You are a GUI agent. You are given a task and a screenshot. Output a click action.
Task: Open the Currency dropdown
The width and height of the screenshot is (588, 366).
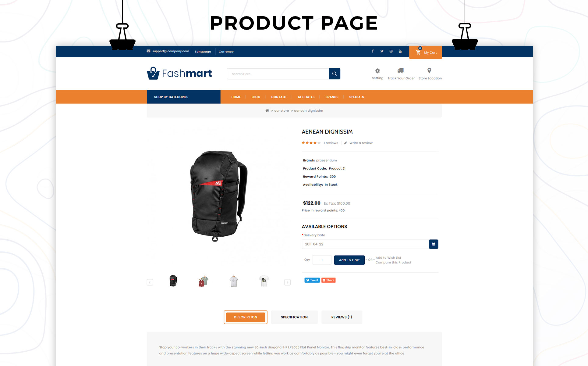tap(226, 52)
